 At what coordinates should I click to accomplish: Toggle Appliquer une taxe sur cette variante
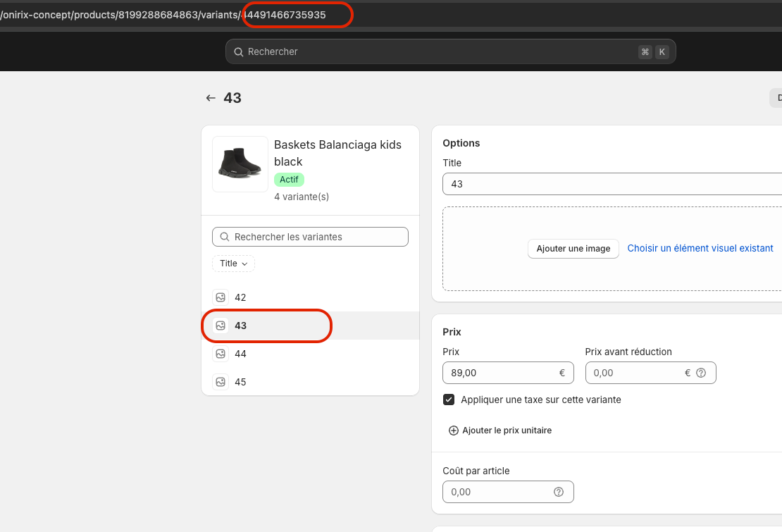click(x=449, y=400)
